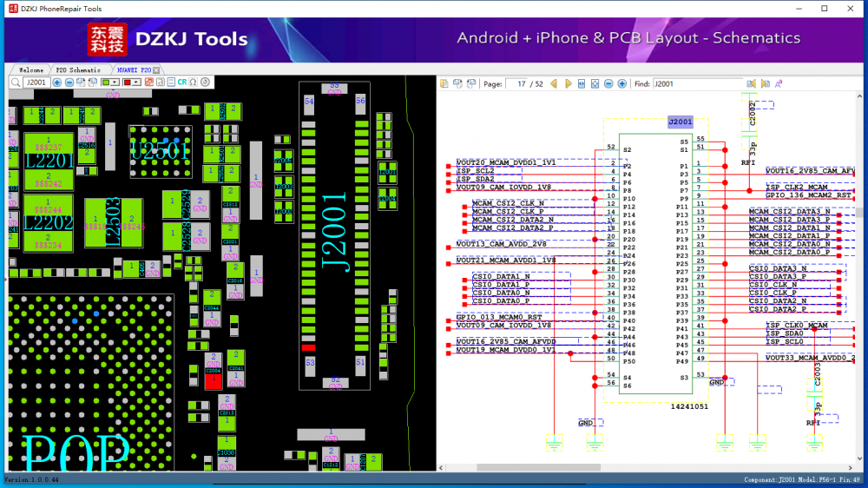The width and height of the screenshot is (868, 488).
Task: Go to the previous schematic page
Action: pos(554,84)
